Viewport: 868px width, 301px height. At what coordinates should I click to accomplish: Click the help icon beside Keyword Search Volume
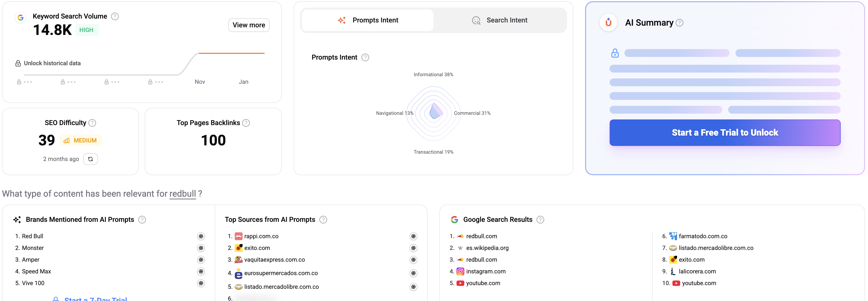coord(115,16)
